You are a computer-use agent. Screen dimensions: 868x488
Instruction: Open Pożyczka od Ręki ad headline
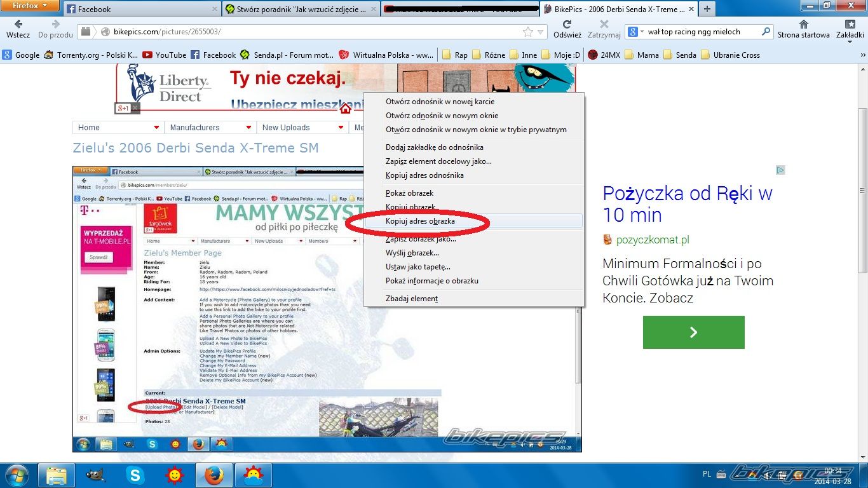coord(688,204)
